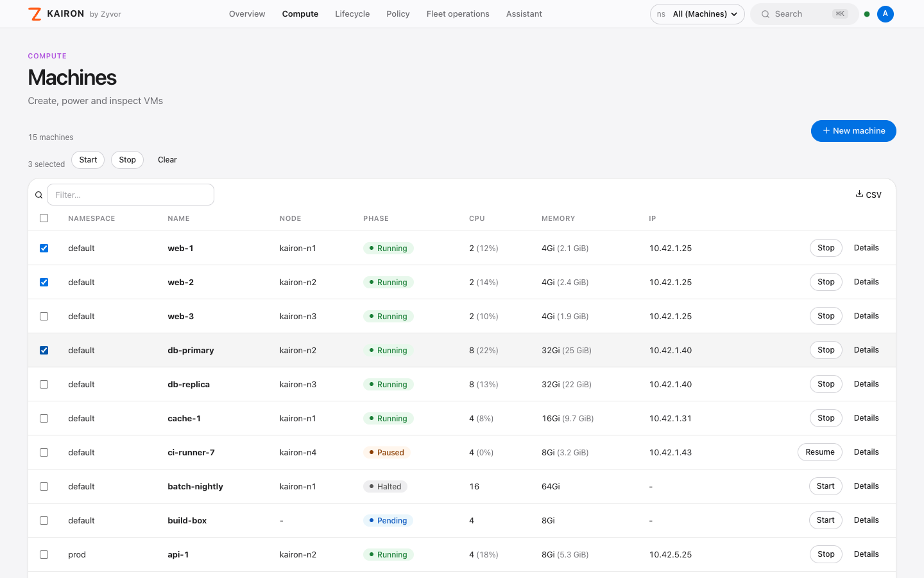924x578 pixels.
Task: Switch to the Lifecycle tab
Action: click(352, 14)
